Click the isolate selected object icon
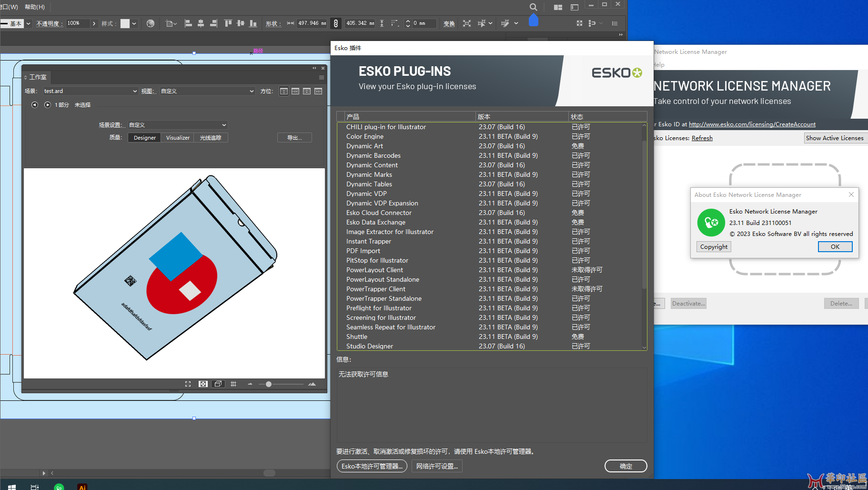Viewport: 868px width, 490px height. click(x=467, y=23)
